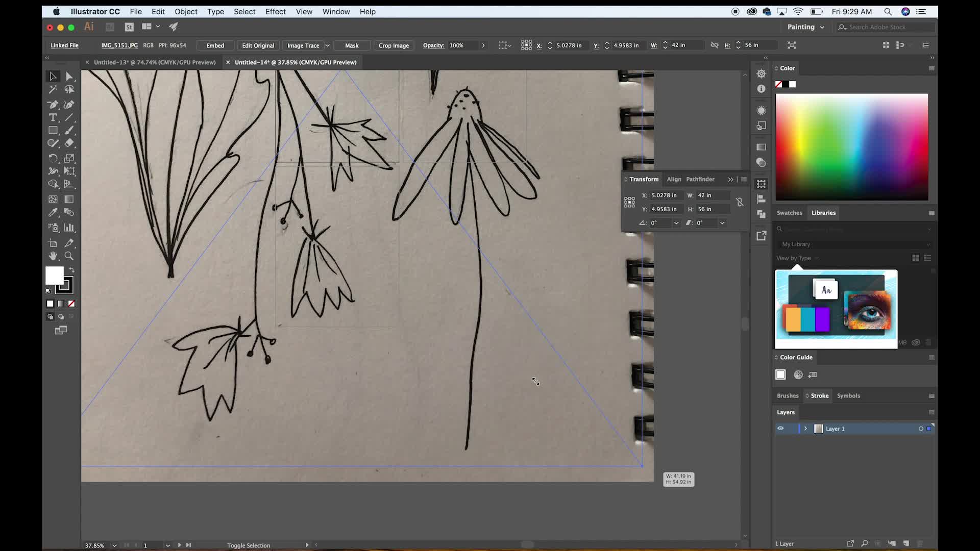The image size is (980, 551).
Task: Select the Selection tool
Action: pyautogui.click(x=53, y=76)
